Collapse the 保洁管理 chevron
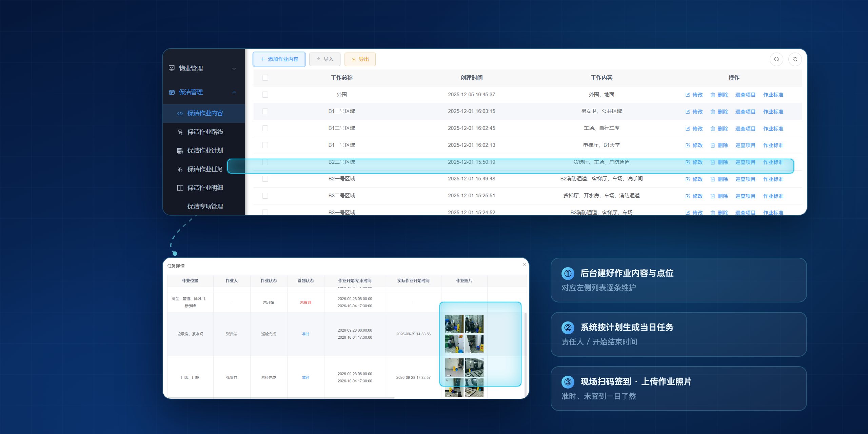 click(x=234, y=92)
